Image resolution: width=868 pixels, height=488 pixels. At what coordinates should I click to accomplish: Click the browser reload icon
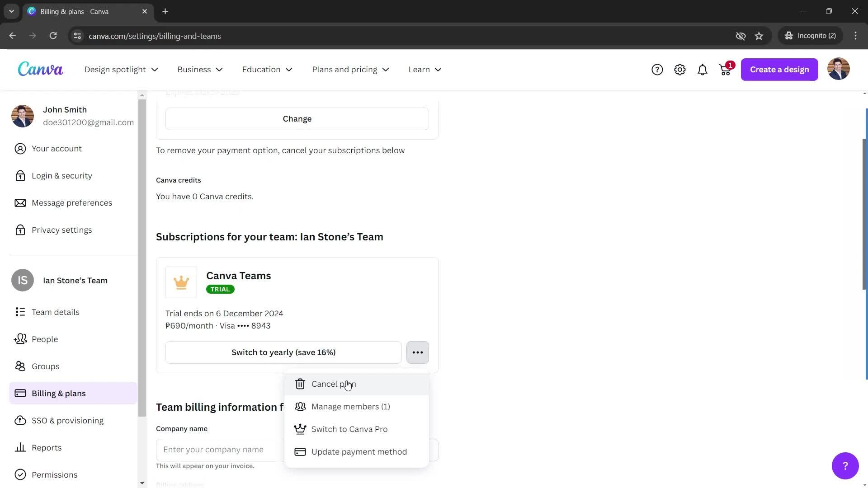point(53,36)
